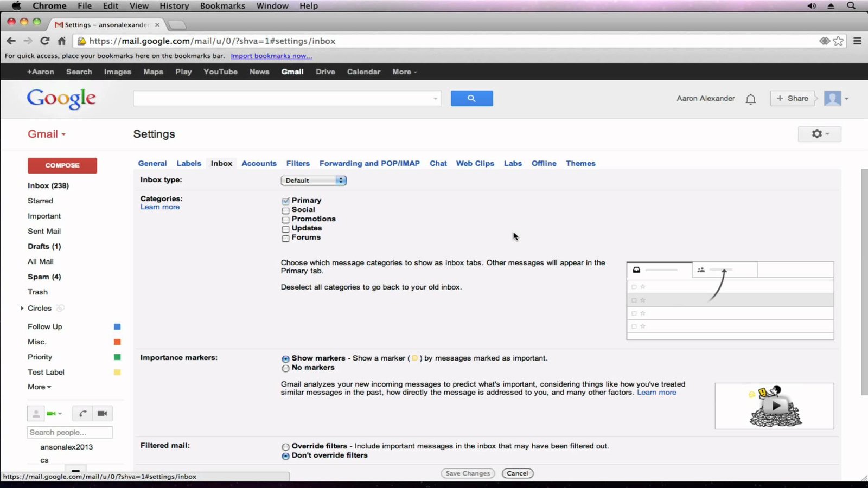Click the volume icon in menu bar
The width and height of the screenshot is (868, 488).
pyautogui.click(x=812, y=5)
